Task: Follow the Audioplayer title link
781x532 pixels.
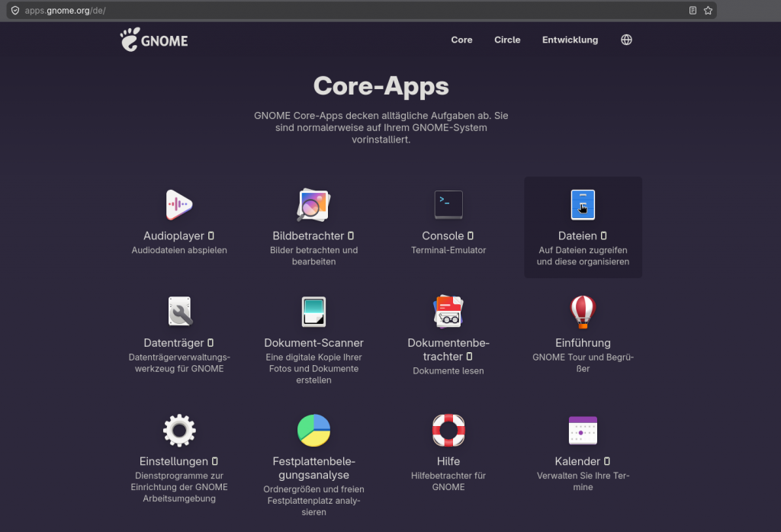Action: [174, 236]
